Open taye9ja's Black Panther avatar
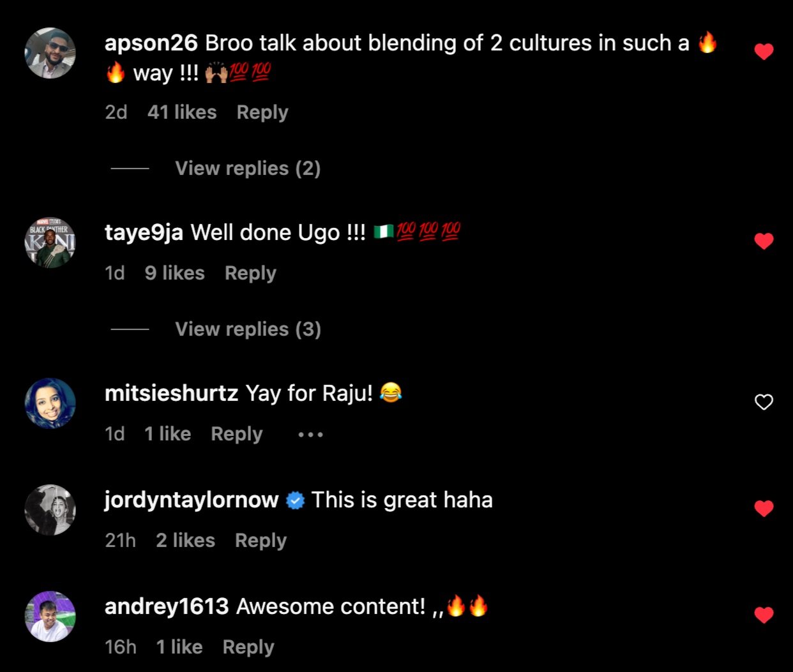793x672 pixels. coord(50,243)
